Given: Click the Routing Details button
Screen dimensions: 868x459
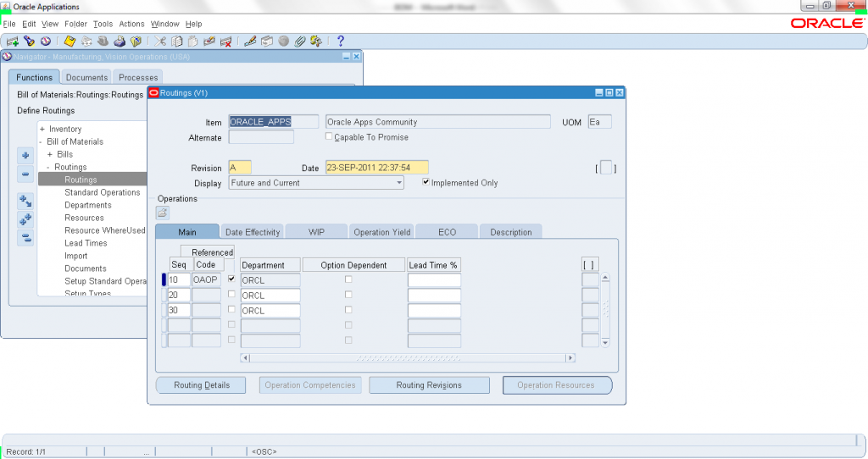Looking at the screenshot, I should tap(201, 385).
